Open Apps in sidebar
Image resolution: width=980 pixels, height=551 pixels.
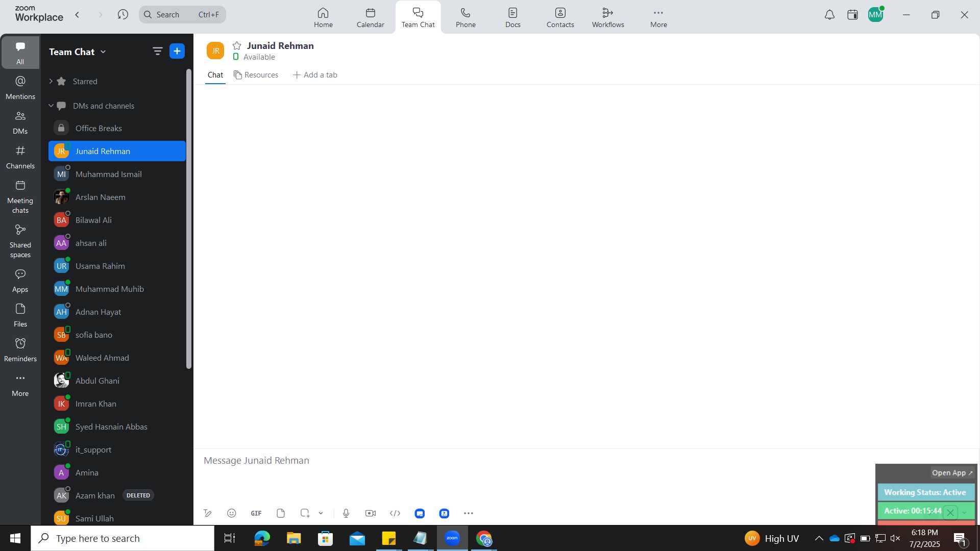(x=20, y=281)
